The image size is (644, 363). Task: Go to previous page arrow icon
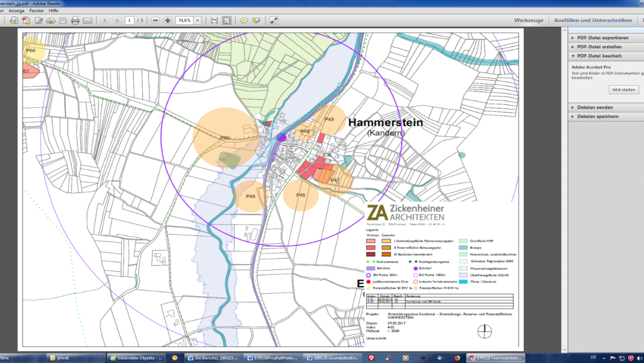pos(105,20)
